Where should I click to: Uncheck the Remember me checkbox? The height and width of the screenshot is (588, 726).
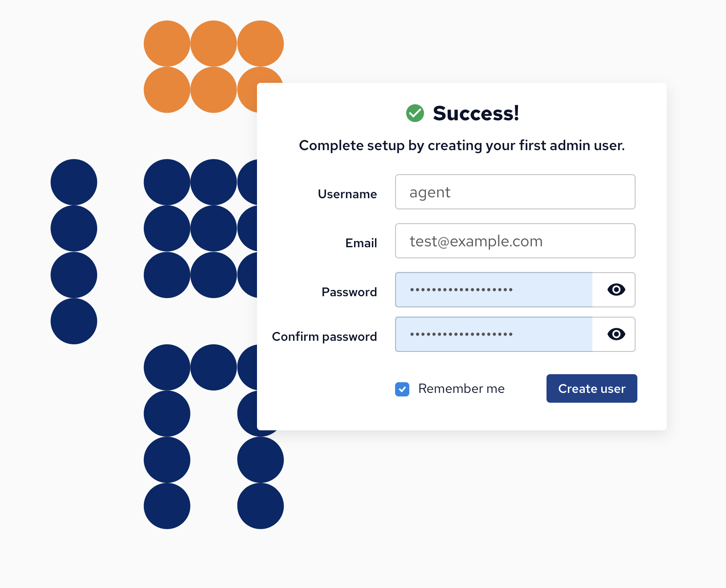tap(402, 389)
